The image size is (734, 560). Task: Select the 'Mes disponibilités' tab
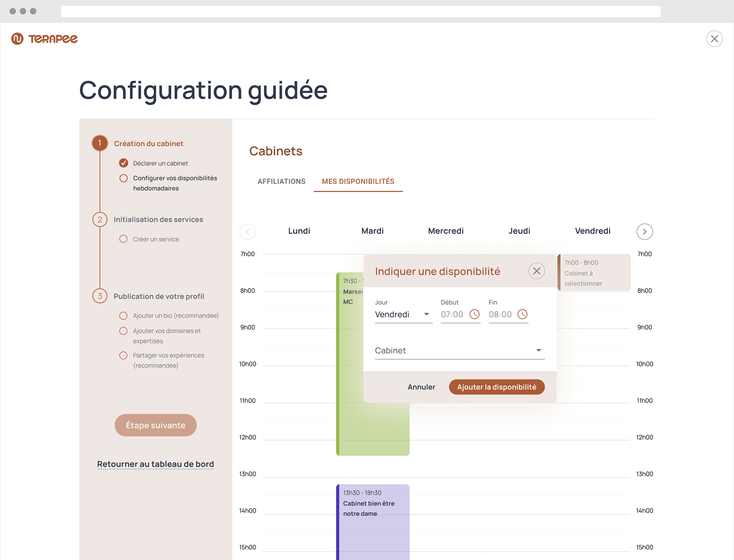358,181
